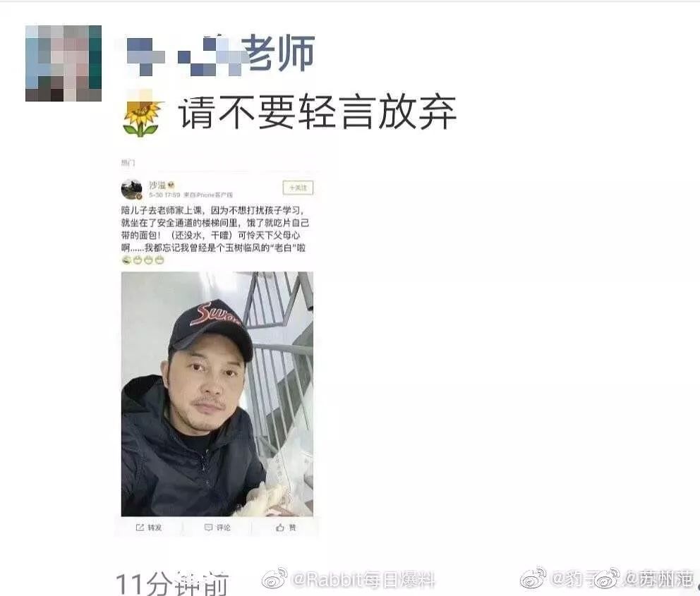Viewport: 700px width, 596px height.
Task: Open the stairwell selfie photo
Action: coord(217,394)
